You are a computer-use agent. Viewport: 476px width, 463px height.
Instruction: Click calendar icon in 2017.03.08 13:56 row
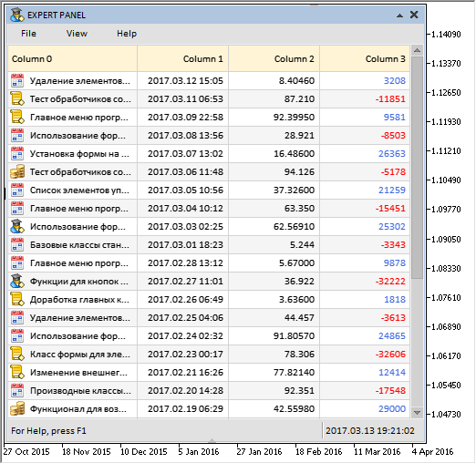pos(17,135)
